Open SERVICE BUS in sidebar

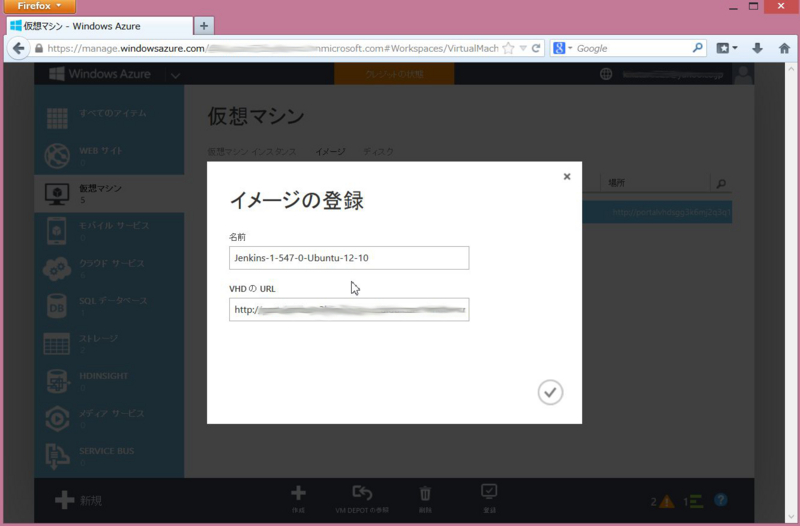point(109,456)
